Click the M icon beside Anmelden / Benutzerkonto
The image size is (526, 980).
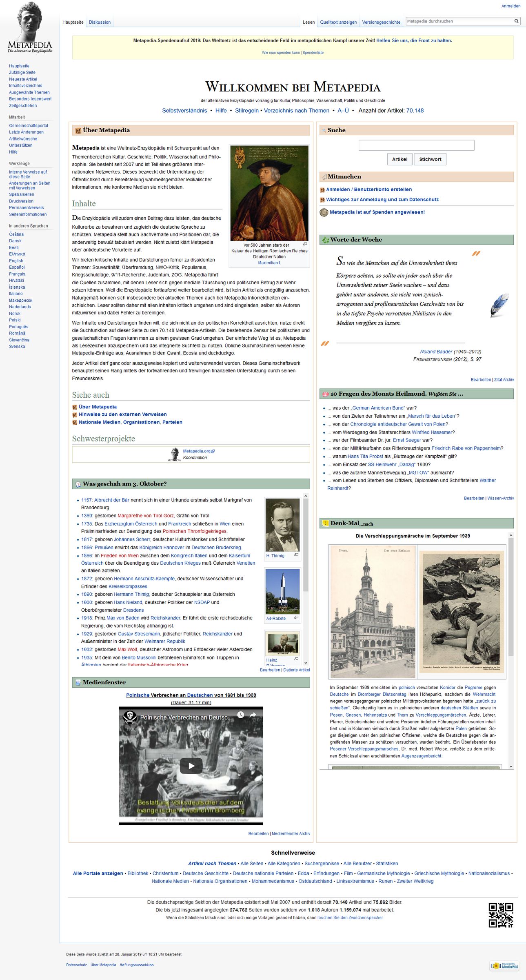tap(322, 190)
